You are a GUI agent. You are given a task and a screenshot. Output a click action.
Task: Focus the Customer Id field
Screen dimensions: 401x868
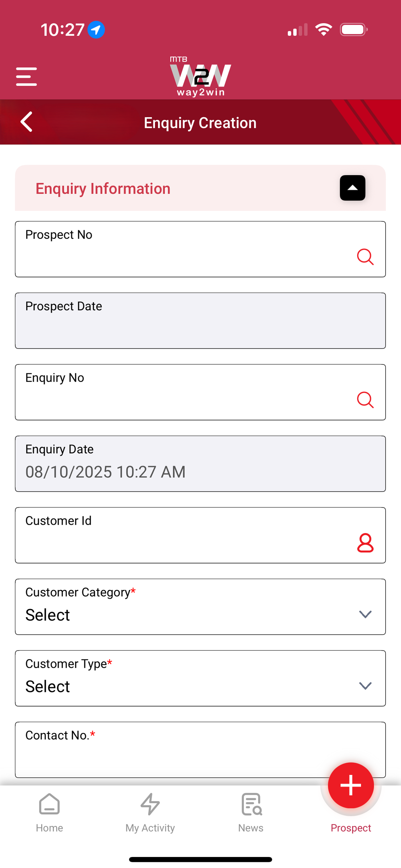tap(200, 535)
